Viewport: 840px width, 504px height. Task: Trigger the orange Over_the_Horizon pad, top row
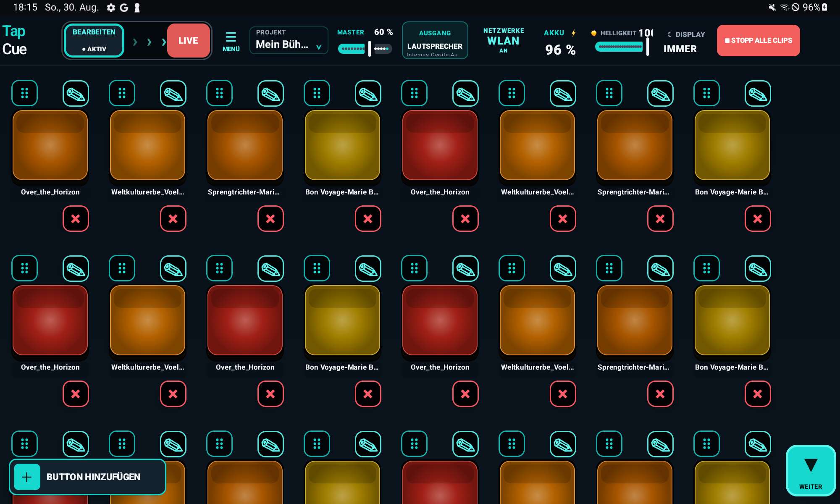click(50, 145)
